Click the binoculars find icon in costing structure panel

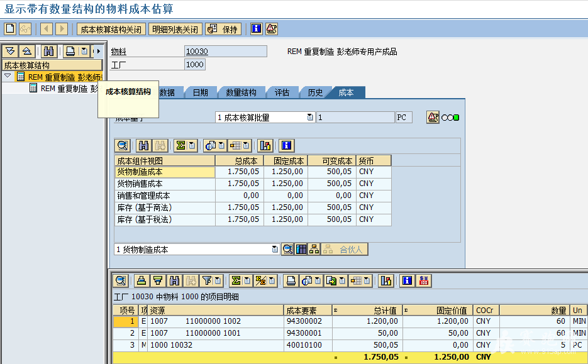coord(49,51)
